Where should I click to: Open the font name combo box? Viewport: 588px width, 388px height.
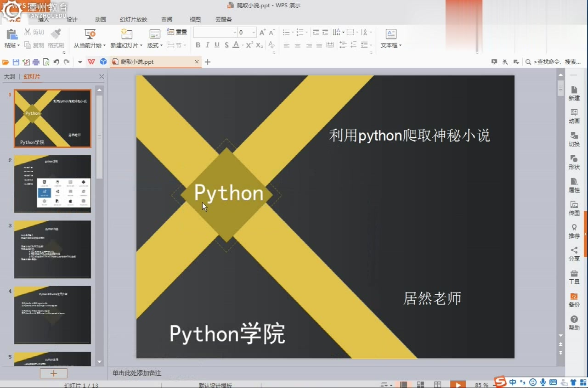[215, 33]
